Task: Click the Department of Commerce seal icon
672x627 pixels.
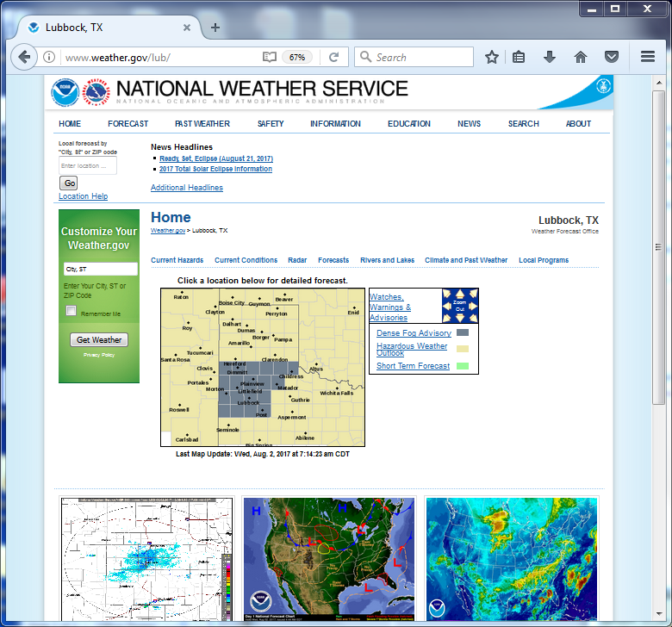Action: (604, 87)
